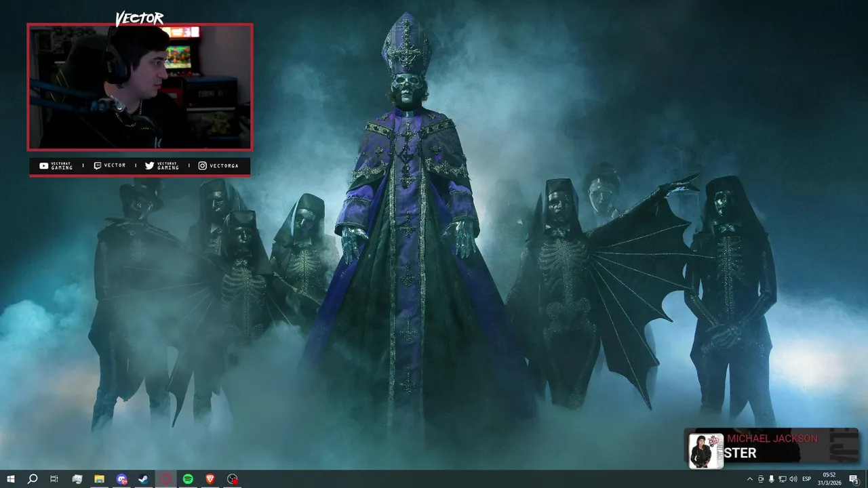Switch the ESP input language indicator
Viewport: 868px width, 488px height.
[807, 479]
